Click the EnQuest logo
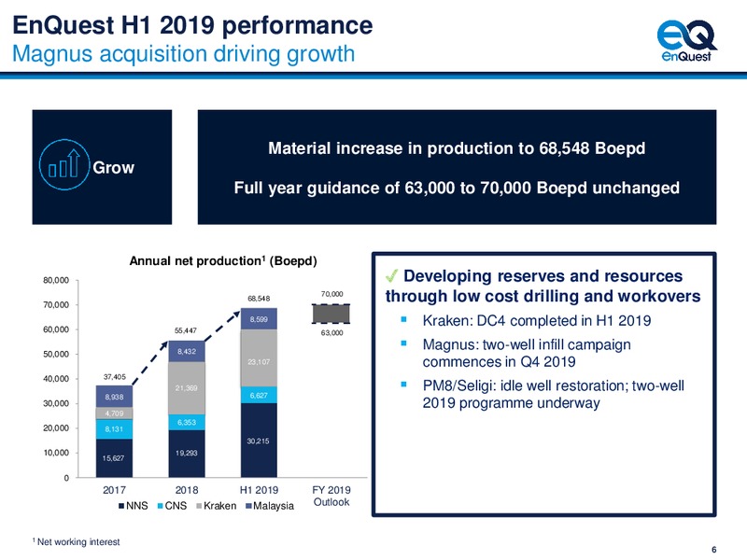The image size is (747, 560). pos(686,41)
